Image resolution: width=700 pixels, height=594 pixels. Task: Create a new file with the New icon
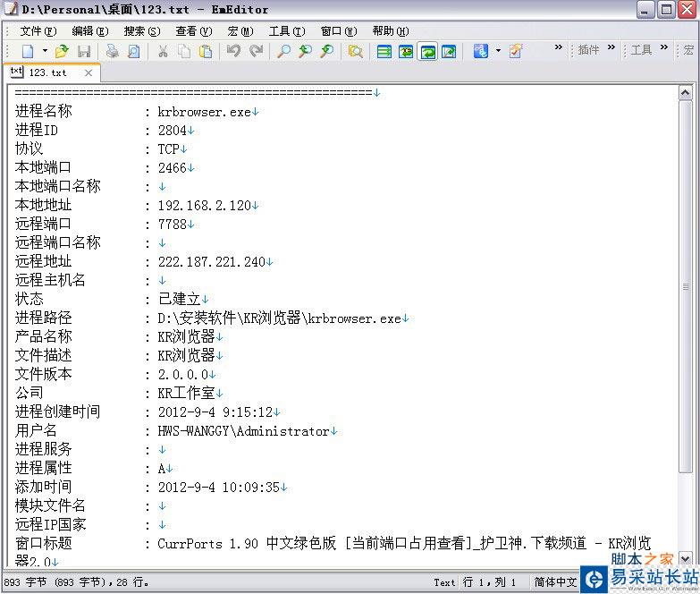click(x=28, y=51)
